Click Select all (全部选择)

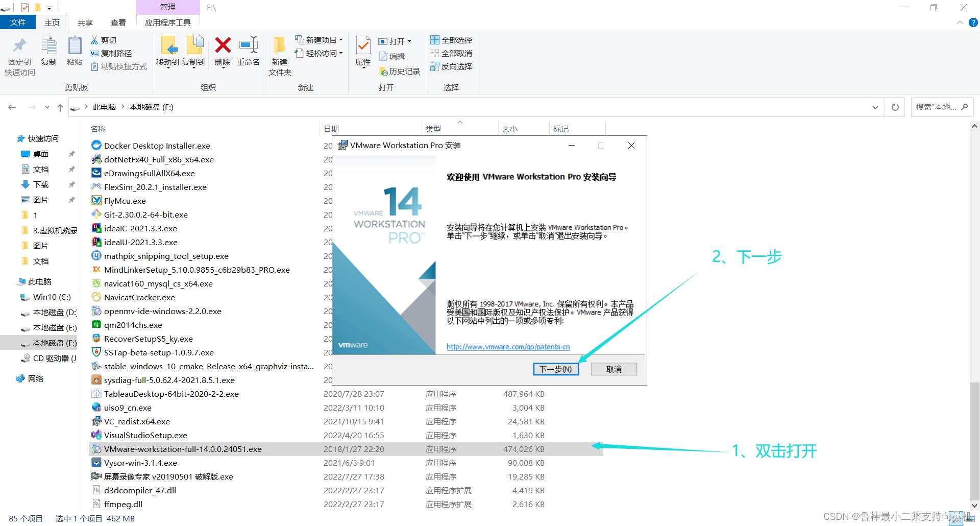pyautogui.click(x=451, y=40)
